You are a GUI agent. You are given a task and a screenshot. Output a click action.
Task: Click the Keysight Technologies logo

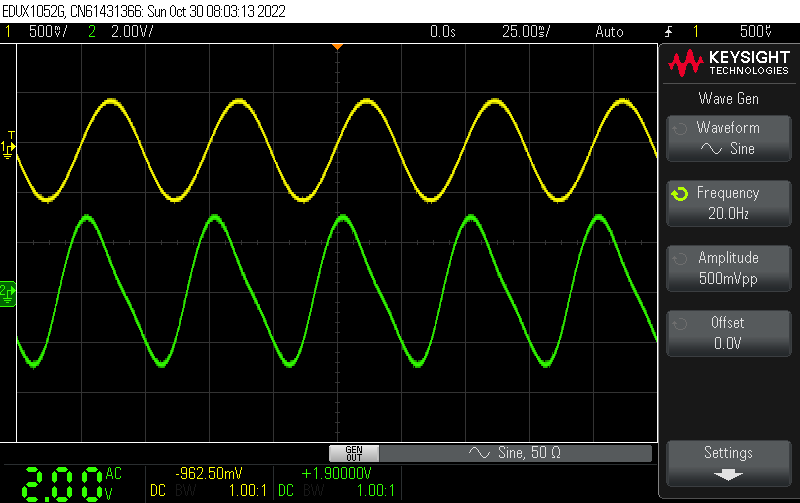click(x=729, y=65)
